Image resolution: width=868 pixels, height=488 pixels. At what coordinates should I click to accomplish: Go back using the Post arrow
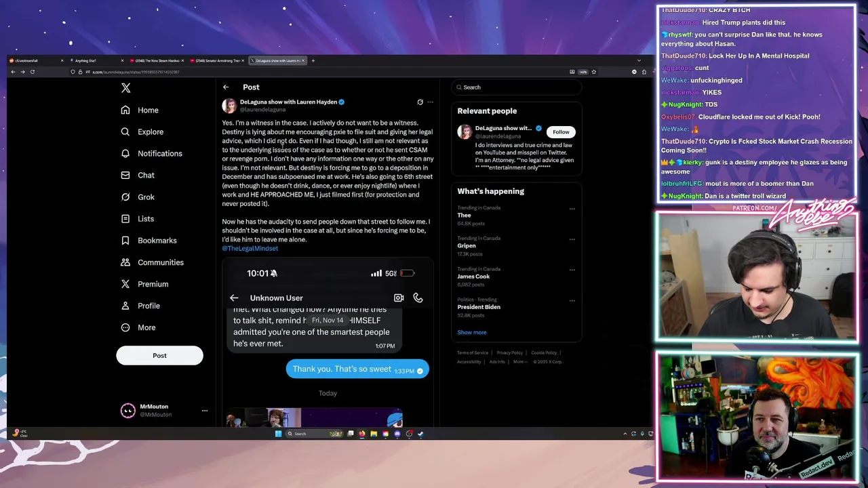point(226,87)
